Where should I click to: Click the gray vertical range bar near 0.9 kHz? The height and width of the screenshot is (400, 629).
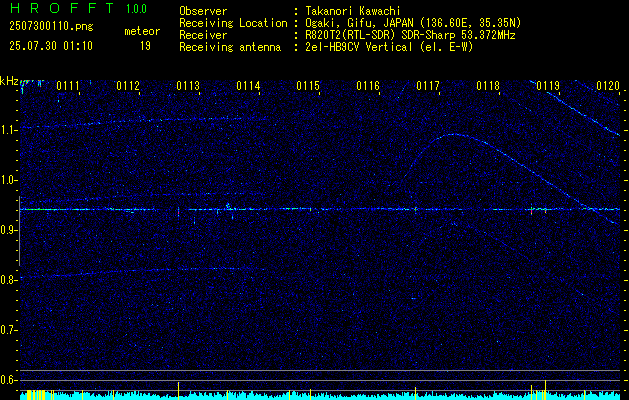click(x=19, y=231)
